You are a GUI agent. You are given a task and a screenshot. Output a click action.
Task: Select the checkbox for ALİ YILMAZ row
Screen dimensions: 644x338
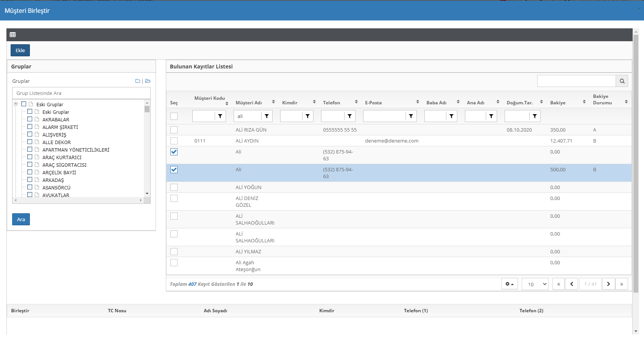click(174, 252)
